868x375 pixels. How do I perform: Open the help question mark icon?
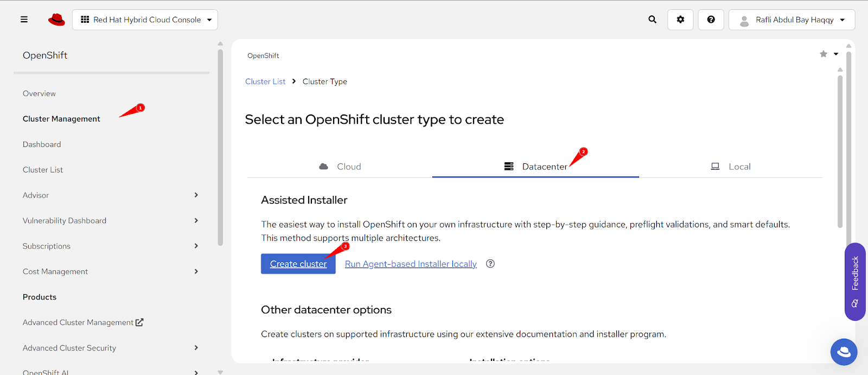click(711, 20)
